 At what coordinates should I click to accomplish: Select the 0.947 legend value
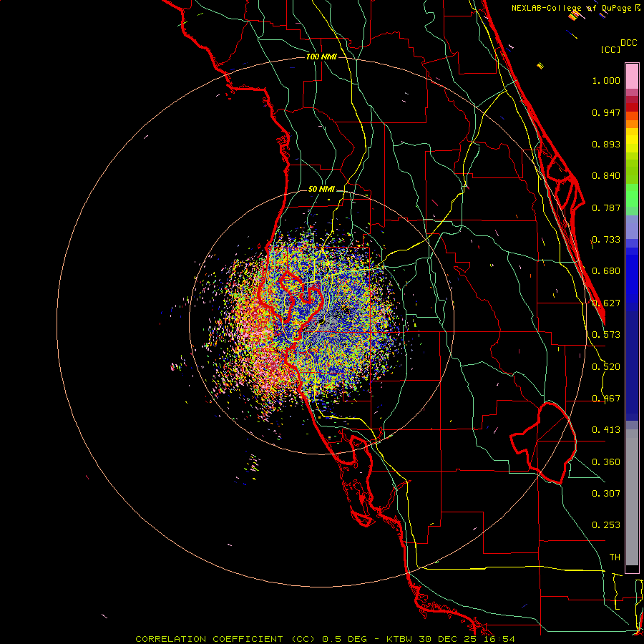point(606,112)
